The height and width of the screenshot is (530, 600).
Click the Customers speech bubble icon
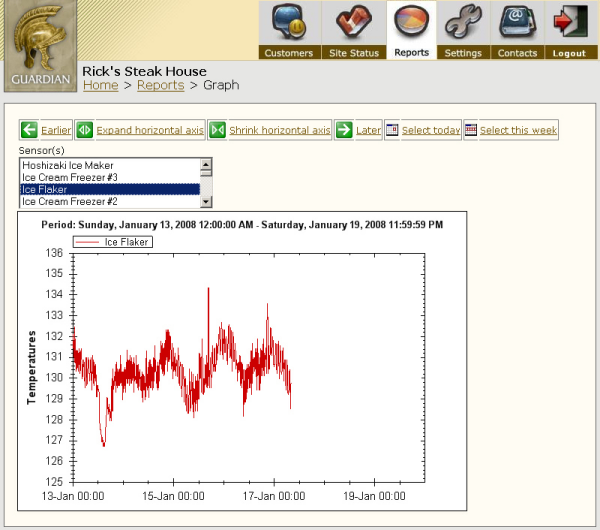(x=288, y=22)
